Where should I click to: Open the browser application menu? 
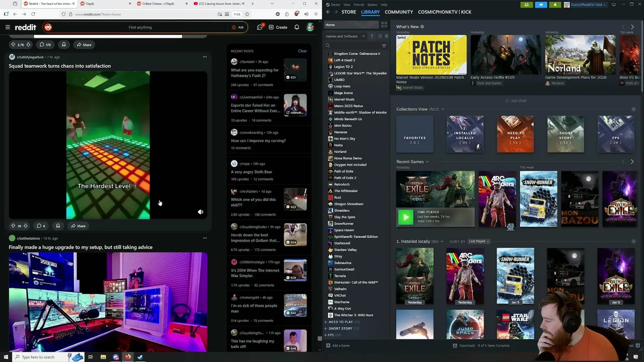316,14
